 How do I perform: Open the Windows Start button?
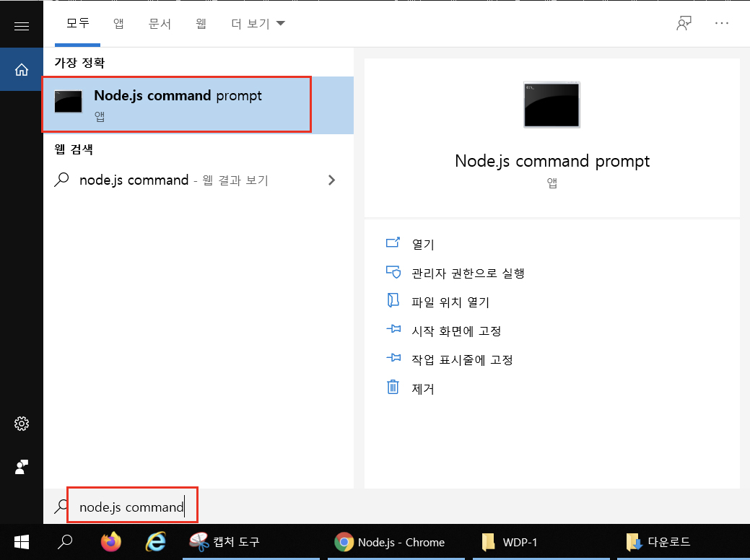tap(22, 542)
